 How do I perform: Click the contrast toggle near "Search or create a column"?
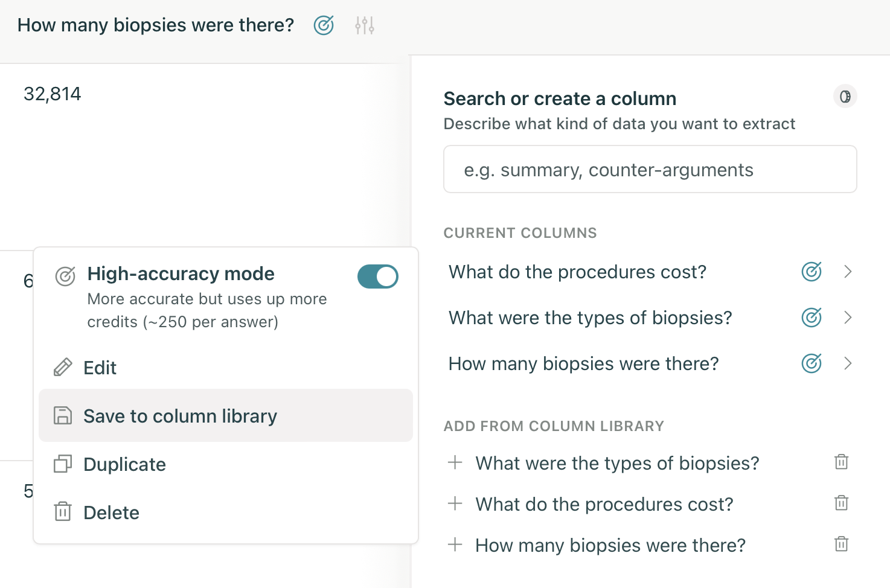[x=845, y=96]
